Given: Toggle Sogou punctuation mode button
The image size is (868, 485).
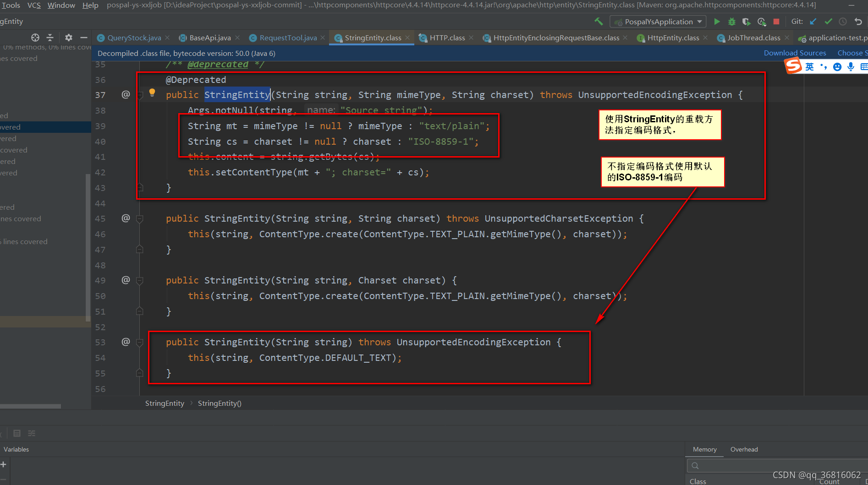Looking at the screenshot, I should [x=824, y=67].
